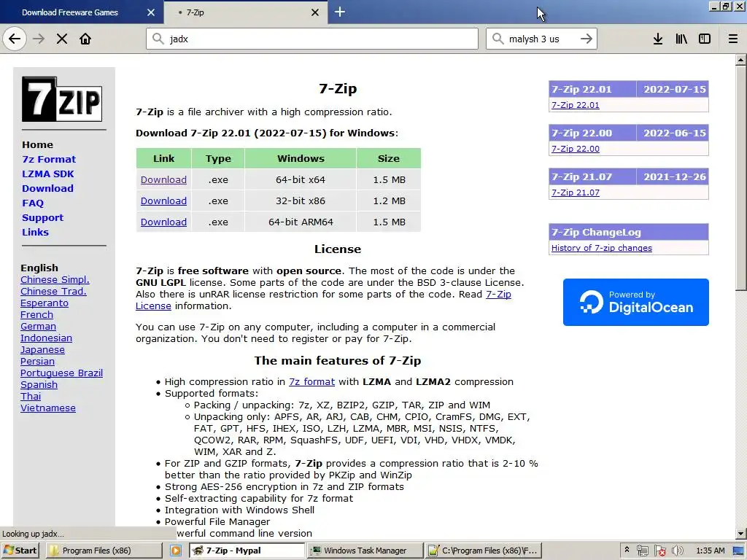Go back to the previous page
Viewport: 747px width, 560px height.
click(x=15, y=39)
